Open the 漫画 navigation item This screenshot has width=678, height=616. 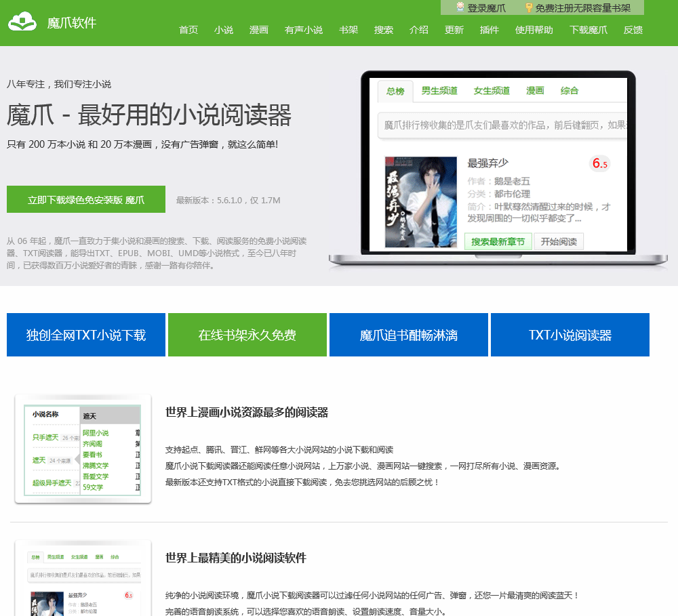tap(259, 30)
